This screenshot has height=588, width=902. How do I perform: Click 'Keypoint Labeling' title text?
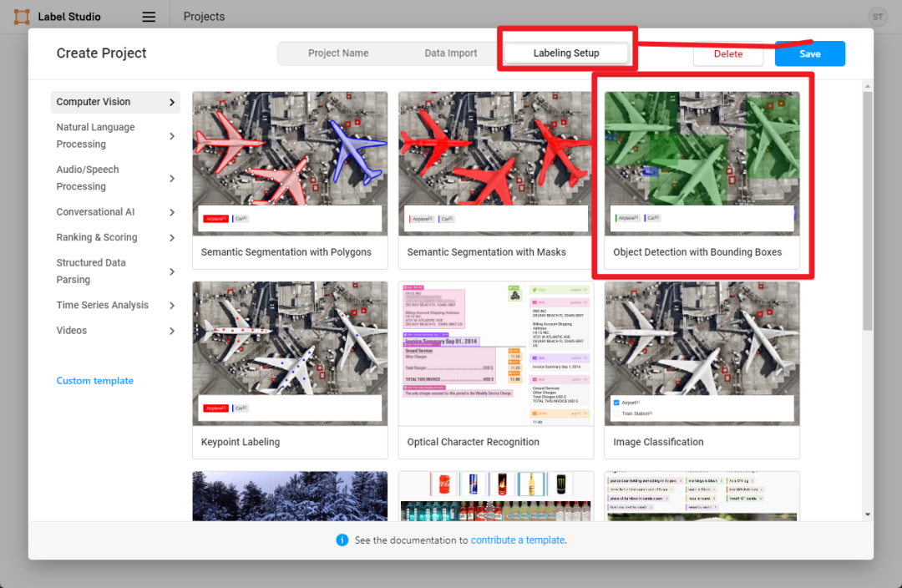point(241,442)
